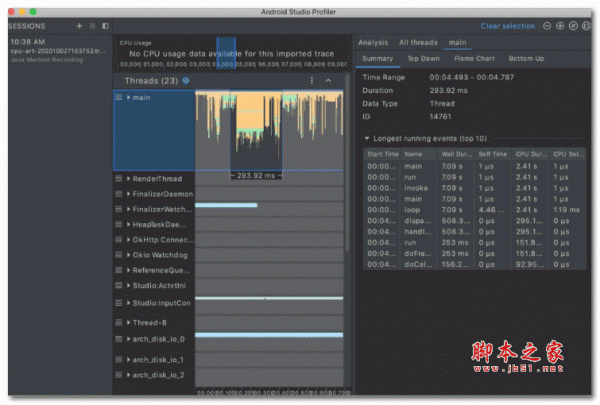600x405 pixels.
Task: Click drag handle of Thread-8 row
Action: click(x=119, y=323)
